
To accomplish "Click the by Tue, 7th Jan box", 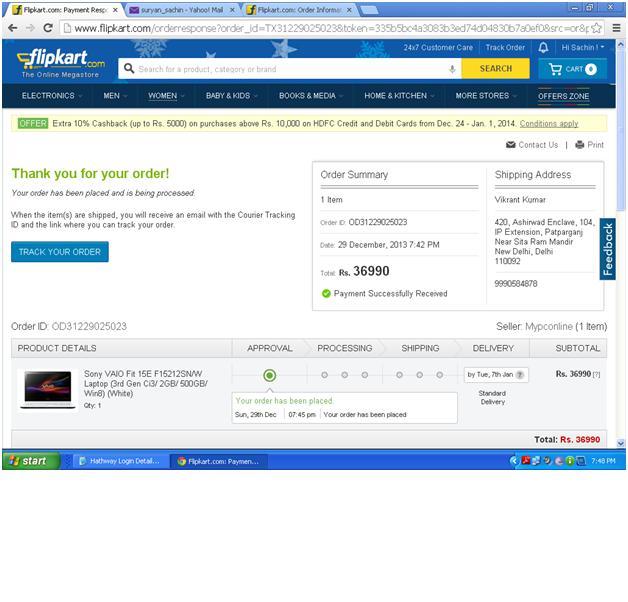I will 496,375.
